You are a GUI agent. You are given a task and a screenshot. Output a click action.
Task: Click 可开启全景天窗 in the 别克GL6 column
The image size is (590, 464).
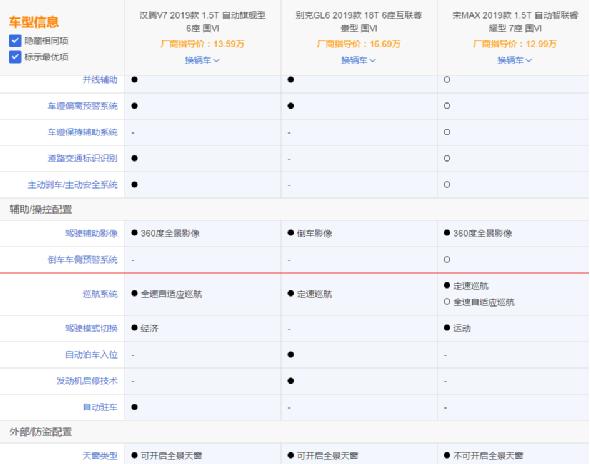point(327,456)
